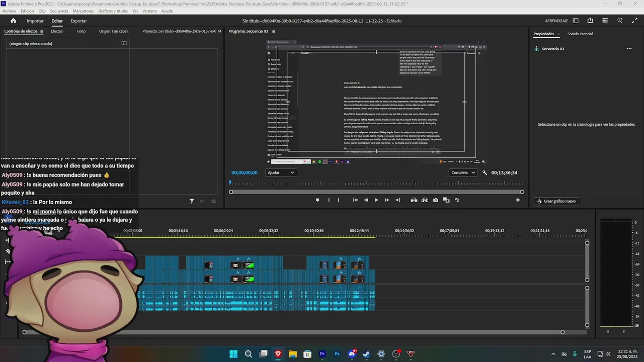
Task: Click the Lift button in Program monitor
Action: 414,200
